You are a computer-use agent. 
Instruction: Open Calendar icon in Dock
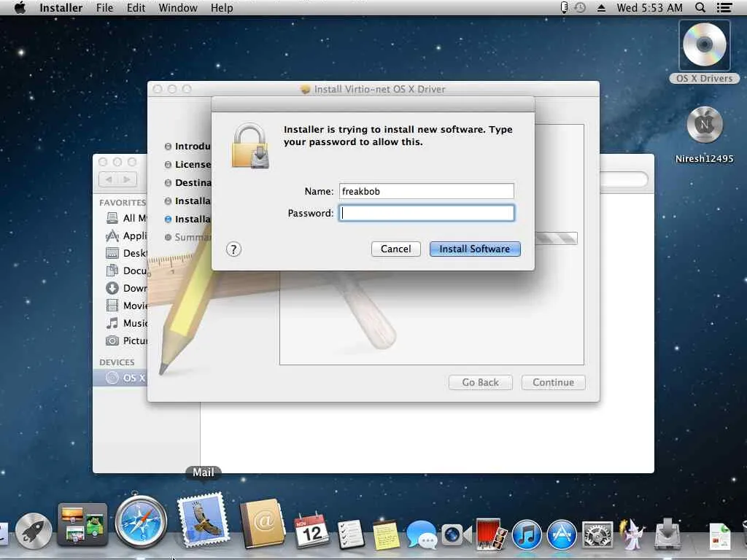click(311, 531)
